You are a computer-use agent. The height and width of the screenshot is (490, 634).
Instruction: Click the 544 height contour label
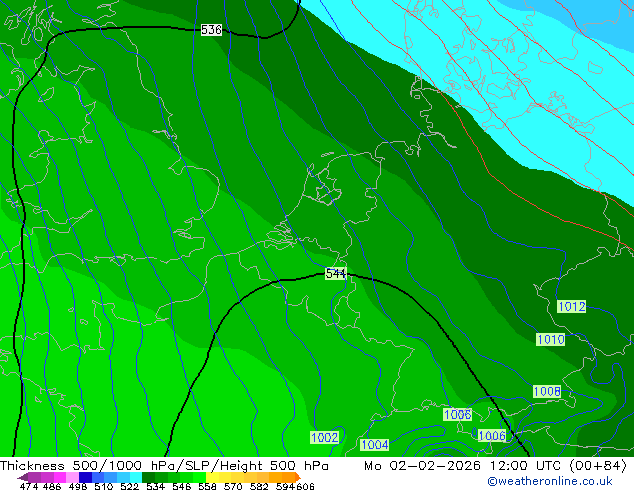click(336, 274)
